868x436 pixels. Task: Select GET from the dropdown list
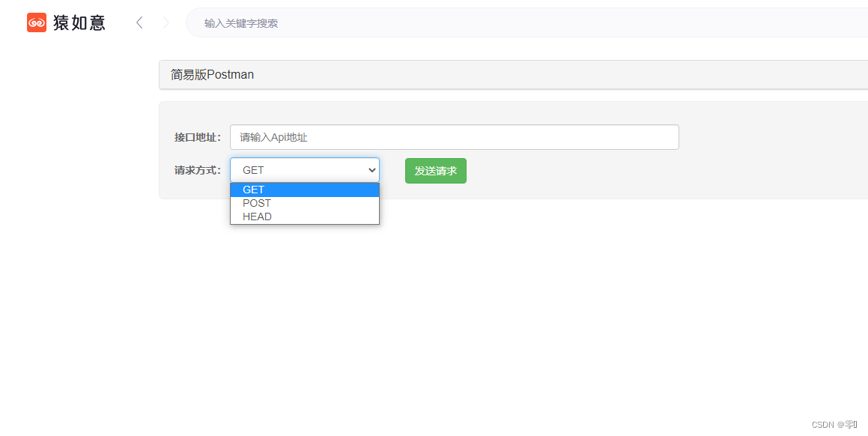305,190
